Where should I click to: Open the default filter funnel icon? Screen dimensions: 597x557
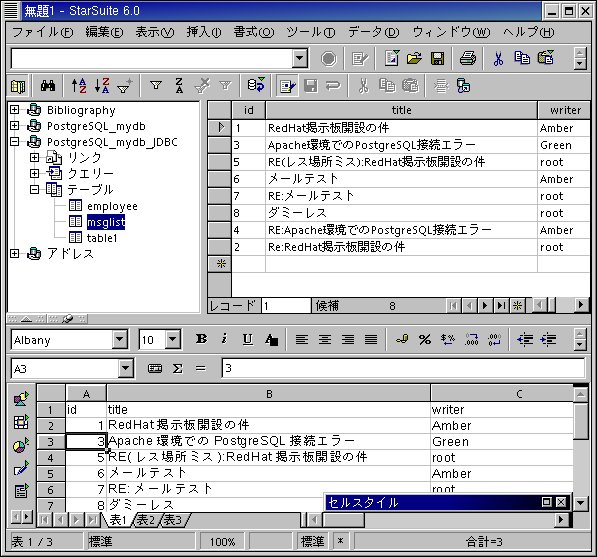click(156, 86)
